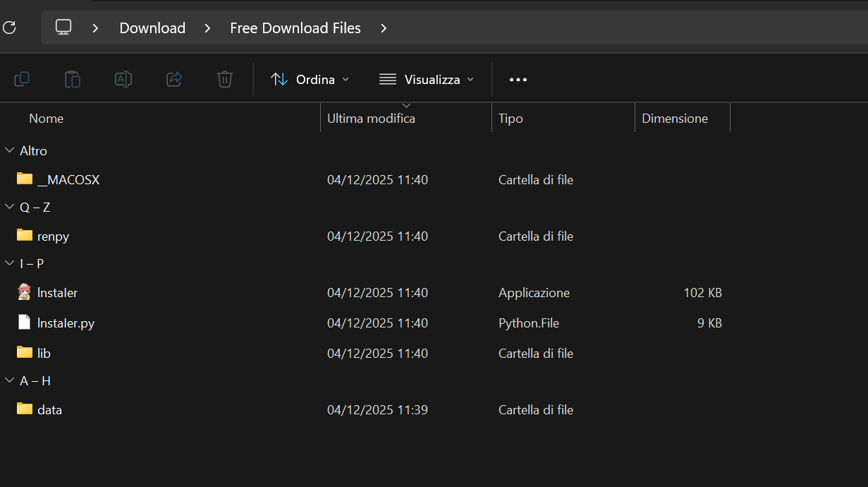Collapse the A – H group
The height and width of the screenshot is (487, 868).
tap(10, 380)
